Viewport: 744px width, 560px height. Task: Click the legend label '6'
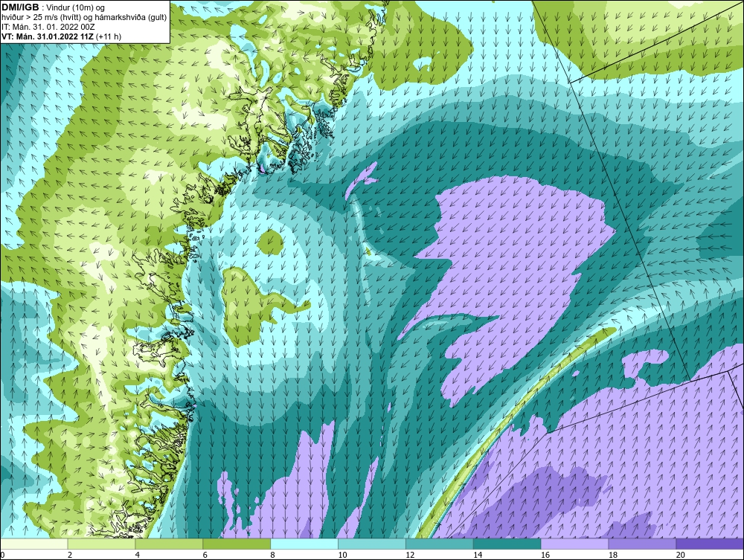click(205, 555)
